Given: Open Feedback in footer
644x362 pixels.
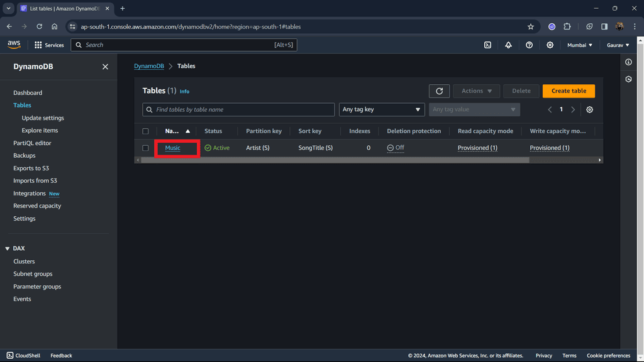Looking at the screenshot, I should tap(61, 356).
